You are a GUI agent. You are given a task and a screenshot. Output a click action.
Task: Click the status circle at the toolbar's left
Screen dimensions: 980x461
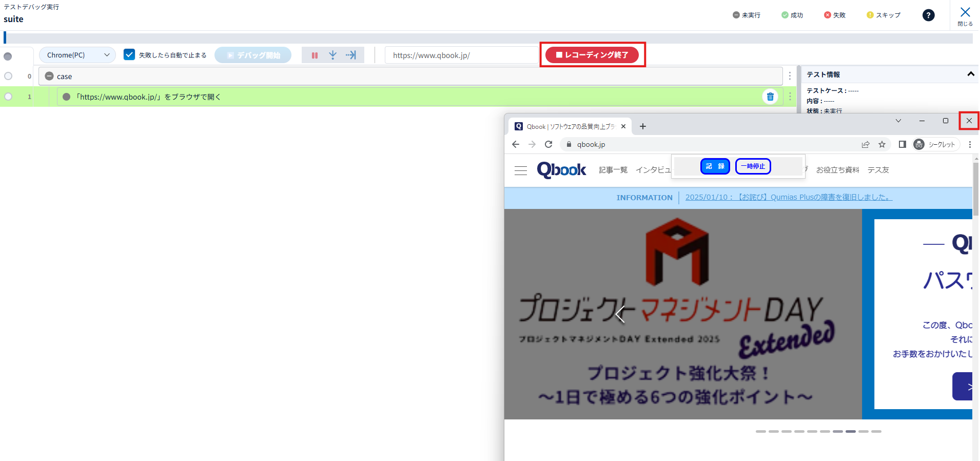pyautogui.click(x=8, y=56)
